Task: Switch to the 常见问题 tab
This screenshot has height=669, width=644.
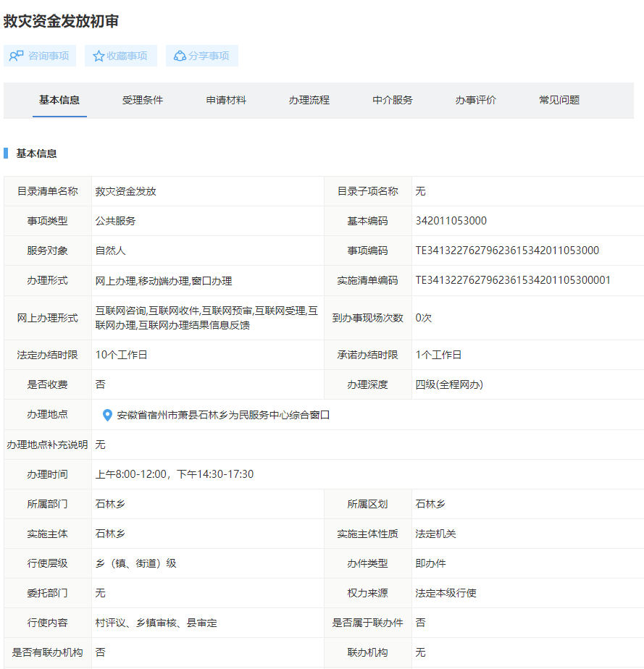Action: tap(559, 100)
